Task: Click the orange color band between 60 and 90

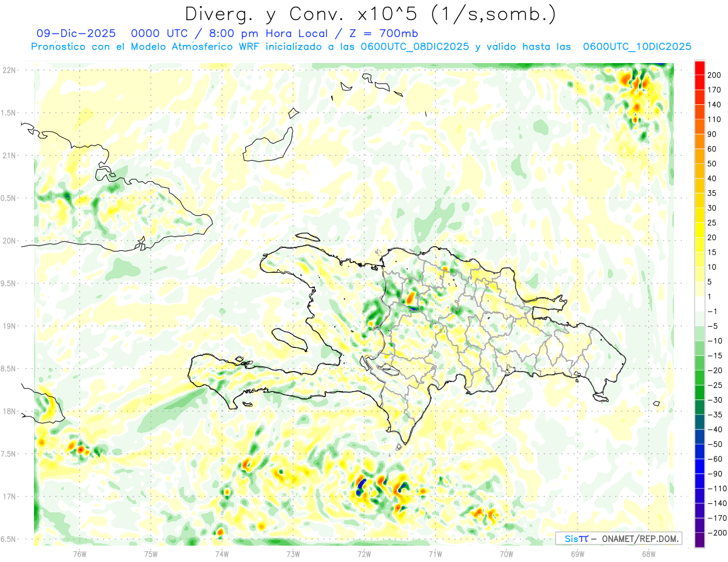Action: (699, 141)
